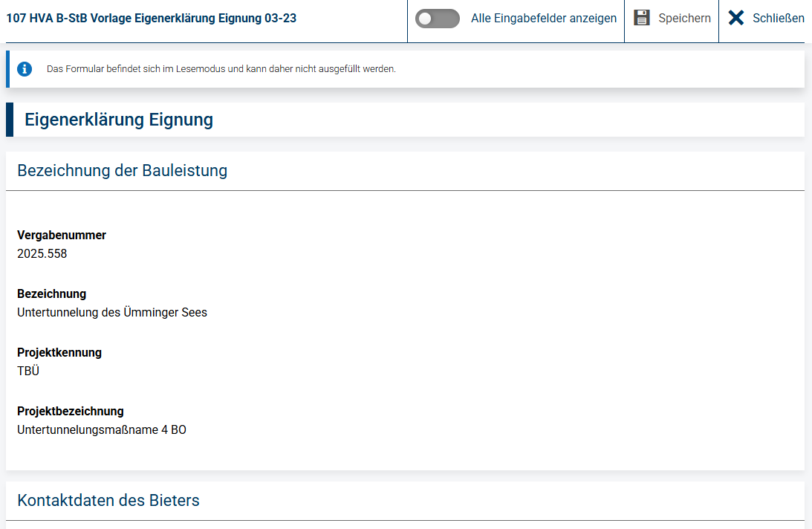The width and height of the screenshot is (812, 529).
Task: Click the Projektkennung value TBÜ
Action: (x=28, y=371)
